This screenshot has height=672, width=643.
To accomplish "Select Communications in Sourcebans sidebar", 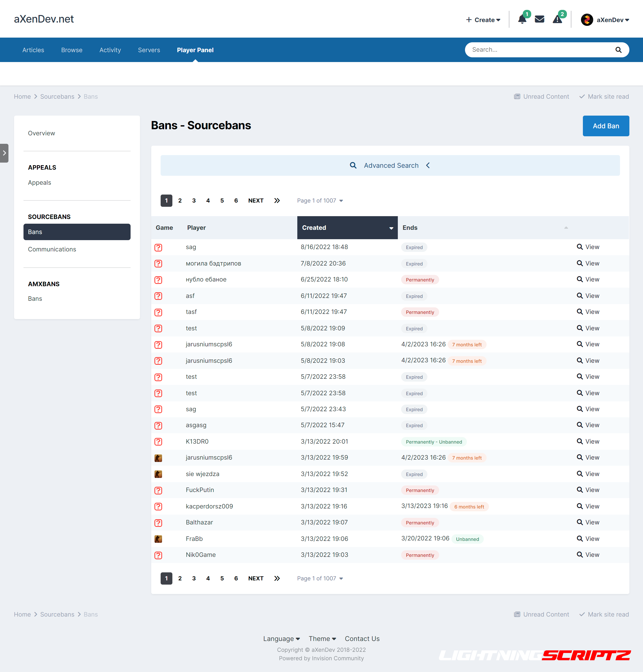I will (x=52, y=249).
